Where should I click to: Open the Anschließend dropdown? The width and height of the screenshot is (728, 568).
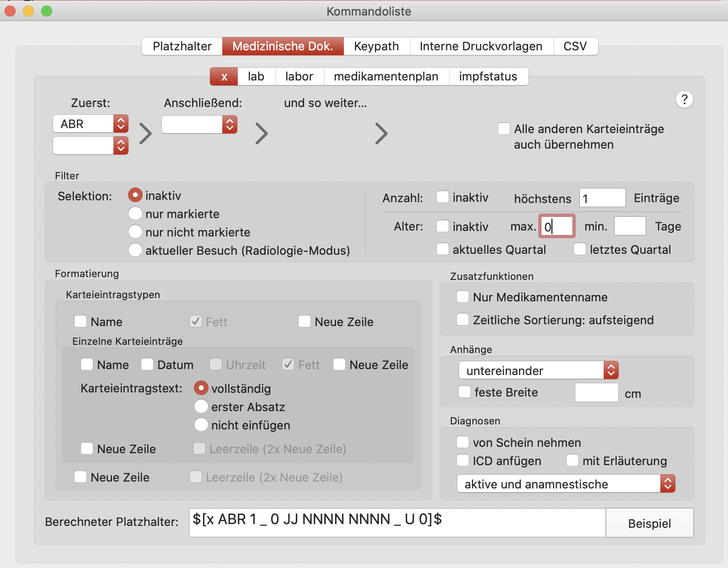199,124
